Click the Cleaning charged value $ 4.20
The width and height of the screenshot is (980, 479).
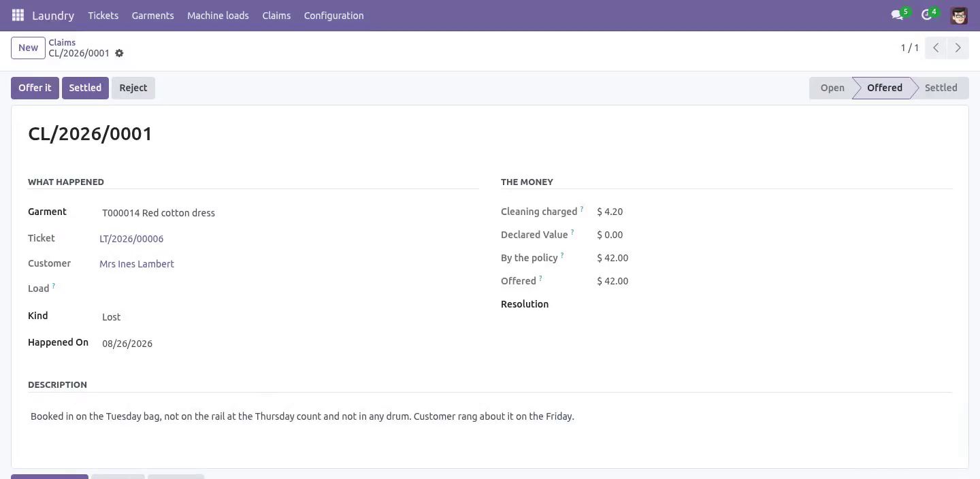point(610,212)
